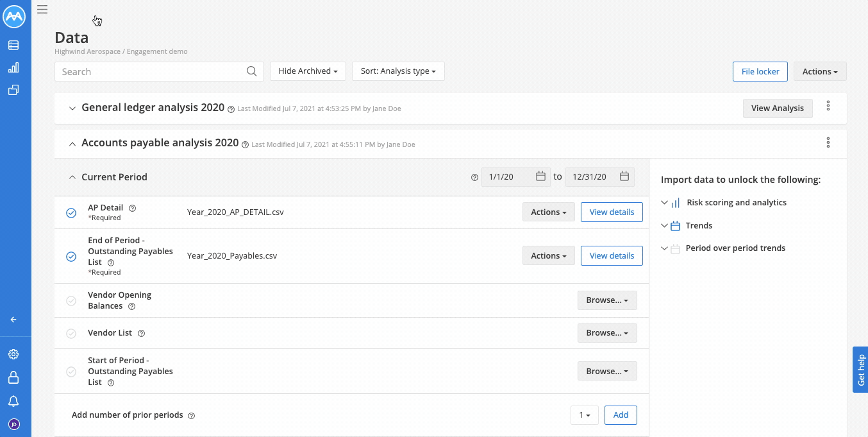Open Actions dropdown for AP Detail row
The height and width of the screenshot is (437, 868).
[549, 212]
